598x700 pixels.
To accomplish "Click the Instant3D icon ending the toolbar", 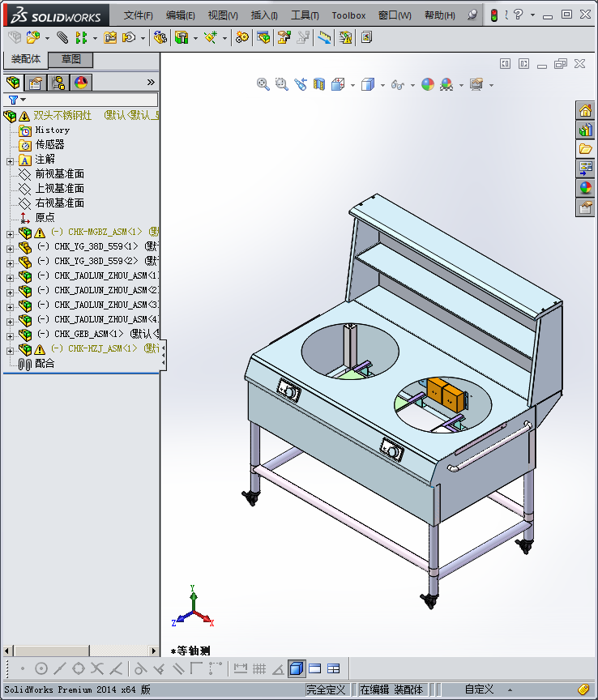I will 367,37.
